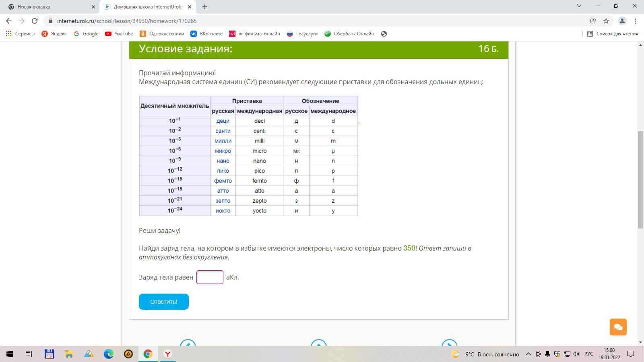Open Microsoft Edge on the taskbar

tap(108, 354)
